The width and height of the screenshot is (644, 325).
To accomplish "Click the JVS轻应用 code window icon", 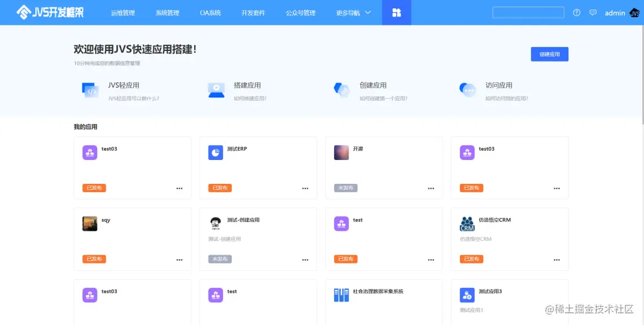I will (x=90, y=90).
